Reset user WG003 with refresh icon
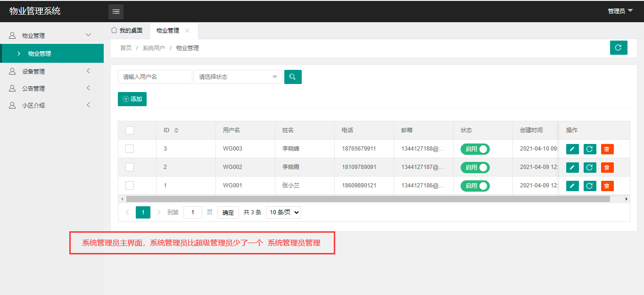The width and height of the screenshot is (644, 295). pos(590,149)
